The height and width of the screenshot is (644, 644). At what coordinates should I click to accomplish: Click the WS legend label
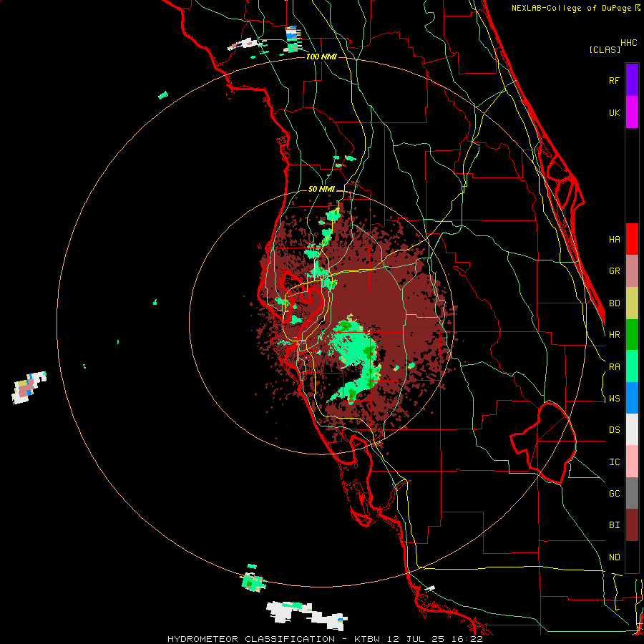(x=614, y=399)
